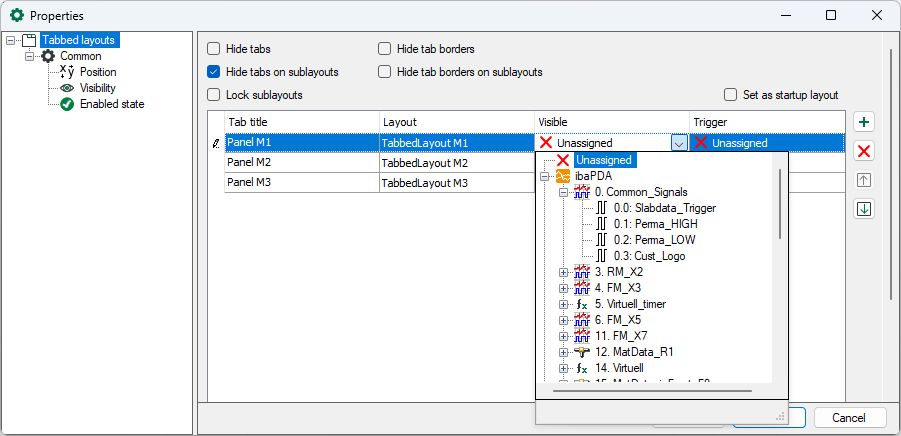Select Enabled state green check item
Image resolution: width=901 pixels, height=436 pixels.
(x=67, y=104)
